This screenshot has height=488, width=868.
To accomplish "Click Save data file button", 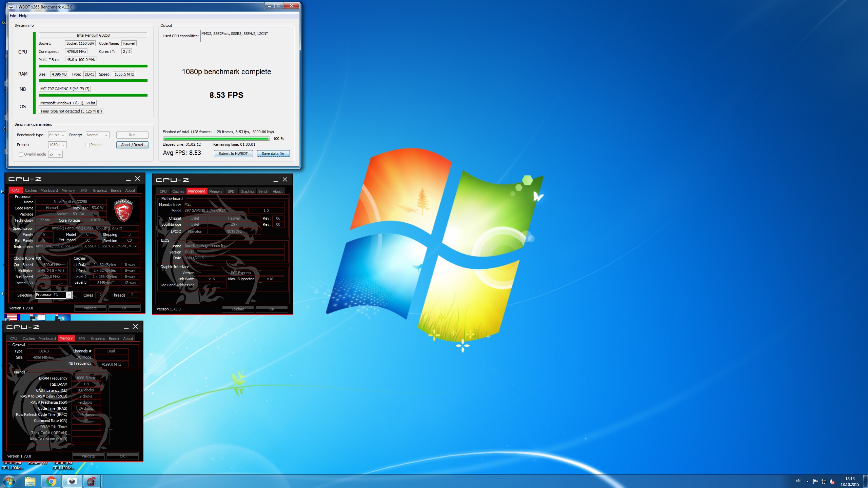I will click(273, 154).
